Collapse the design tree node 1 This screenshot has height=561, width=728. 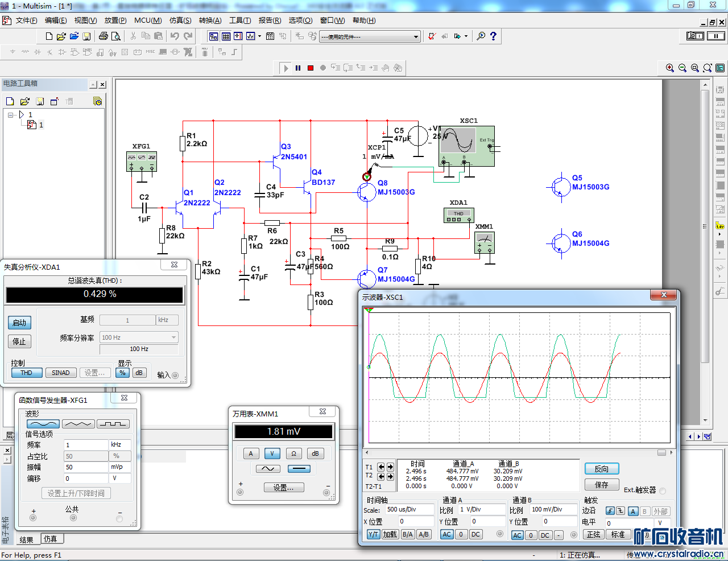(x=11, y=114)
